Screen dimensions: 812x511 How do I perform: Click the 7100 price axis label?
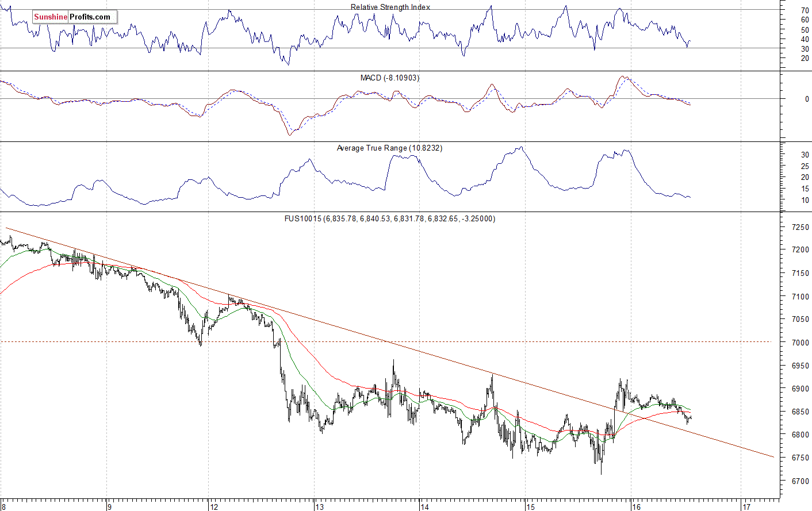[x=800, y=297]
